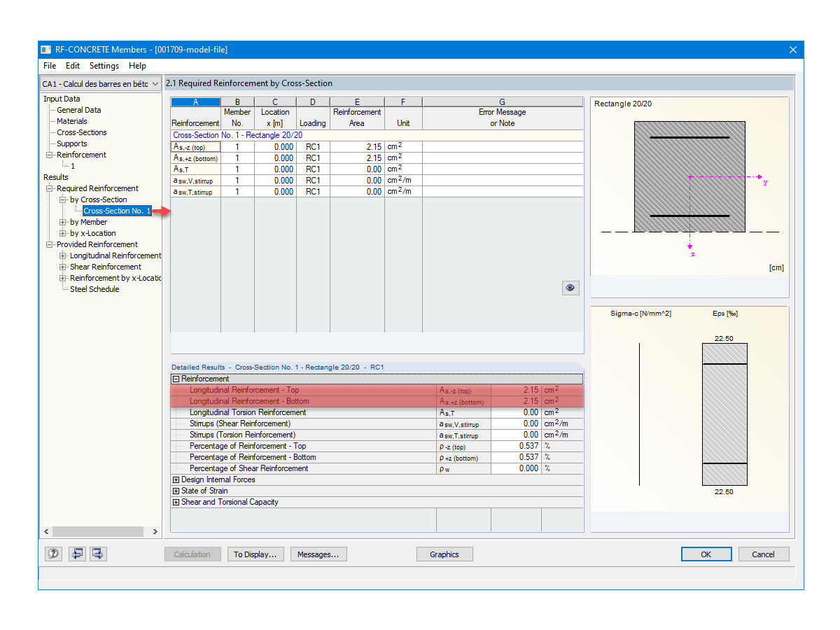Open help via the question mark icon
840x630 pixels.
pyautogui.click(x=52, y=554)
